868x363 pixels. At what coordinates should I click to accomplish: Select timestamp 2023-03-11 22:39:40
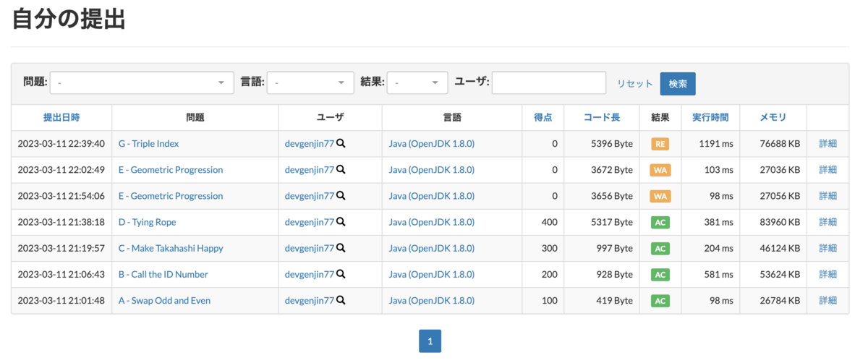click(x=61, y=144)
